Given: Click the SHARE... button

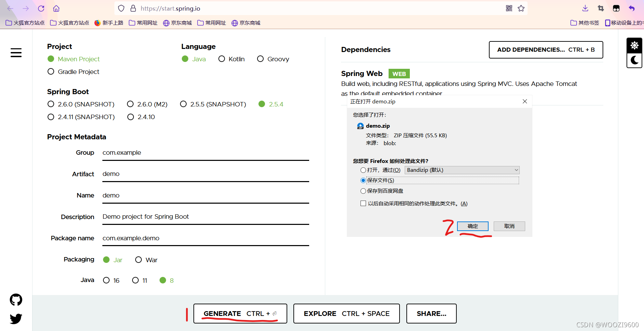Looking at the screenshot, I should click(431, 314).
